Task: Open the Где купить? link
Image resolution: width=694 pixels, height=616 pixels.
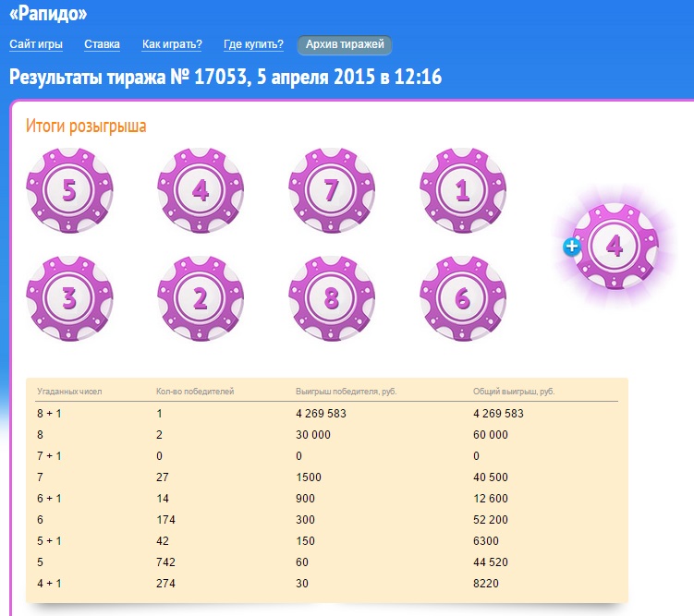Action: (x=253, y=44)
